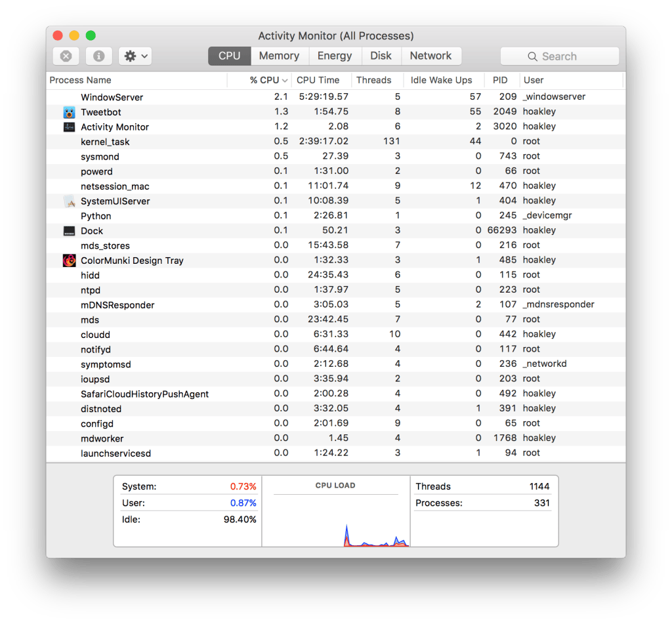Focus the Search field
The width and height of the screenshot is (672, 624).
[560, 56]
